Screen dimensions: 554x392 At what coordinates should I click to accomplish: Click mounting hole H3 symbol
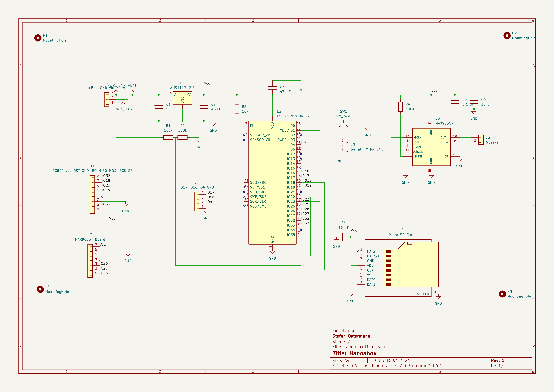(502, 294)
